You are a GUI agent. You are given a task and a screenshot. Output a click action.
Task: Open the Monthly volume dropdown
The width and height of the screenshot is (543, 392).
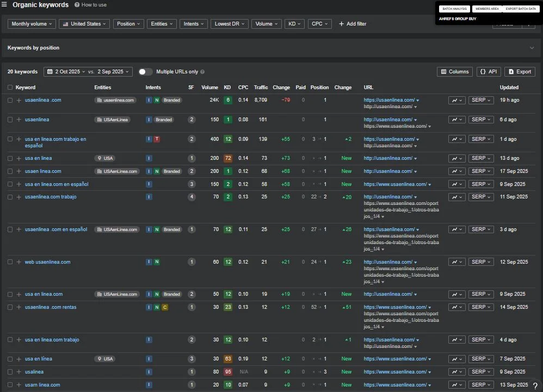point(32,24)
